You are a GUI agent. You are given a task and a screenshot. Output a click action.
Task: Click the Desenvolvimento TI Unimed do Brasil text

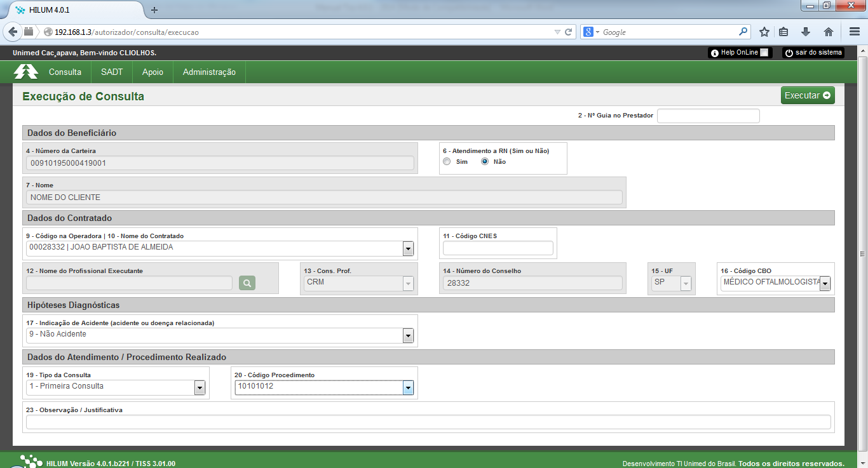coord(679,464)
